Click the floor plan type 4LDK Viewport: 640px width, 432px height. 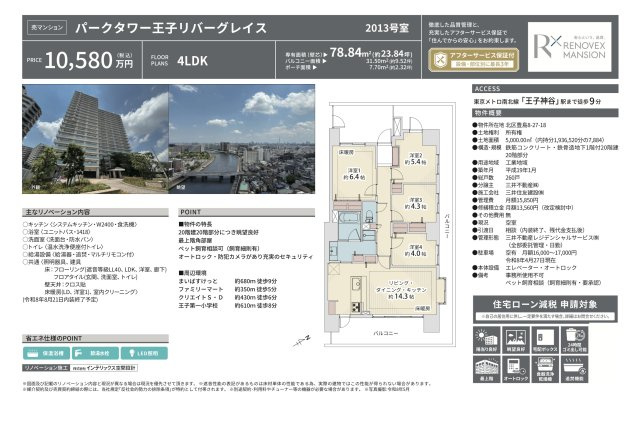192,61
